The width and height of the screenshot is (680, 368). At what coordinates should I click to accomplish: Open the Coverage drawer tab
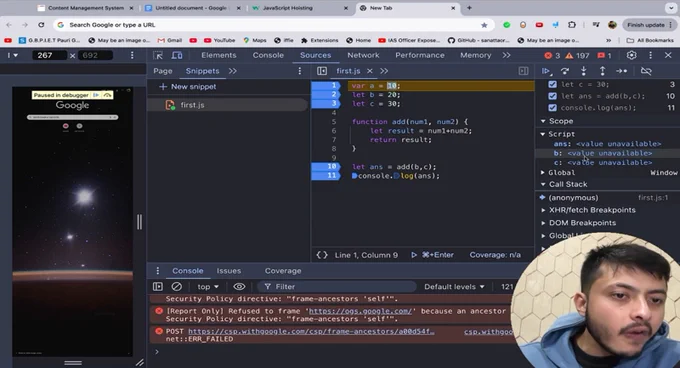pos(283,271)
